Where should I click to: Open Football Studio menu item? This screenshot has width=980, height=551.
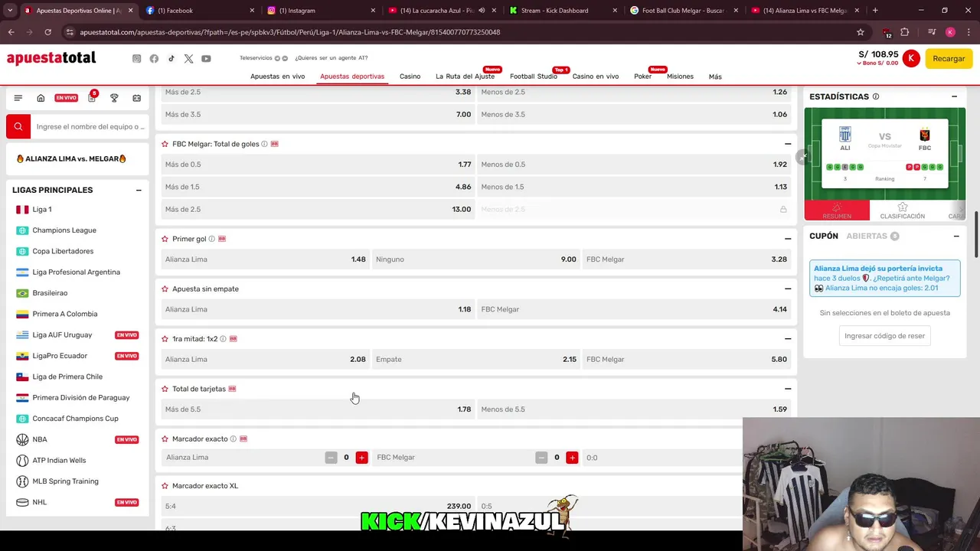click(x=534, y=77)
